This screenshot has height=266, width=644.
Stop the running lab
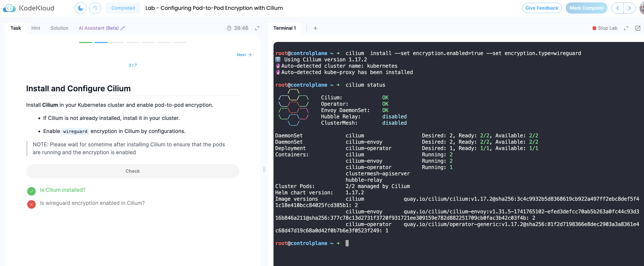click(x=605, y=28)
